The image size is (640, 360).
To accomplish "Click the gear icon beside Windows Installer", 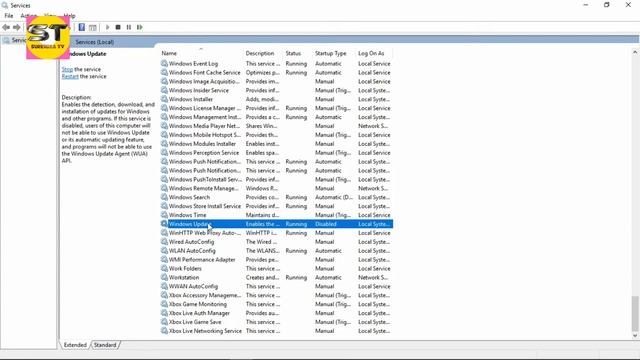I will pos(164,99).
